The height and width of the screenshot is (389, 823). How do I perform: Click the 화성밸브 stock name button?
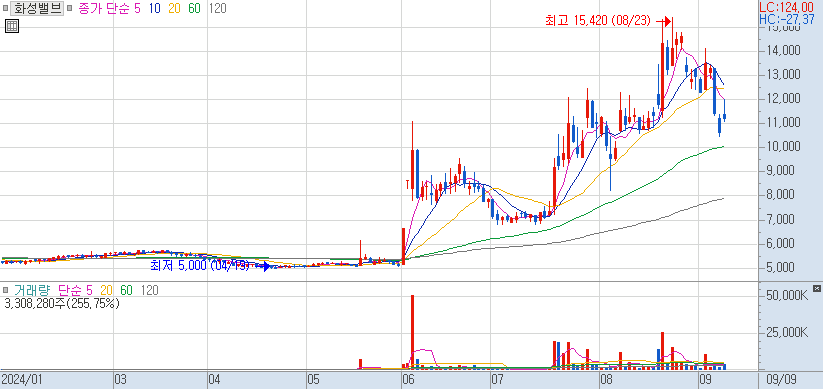tap(37, 9)
